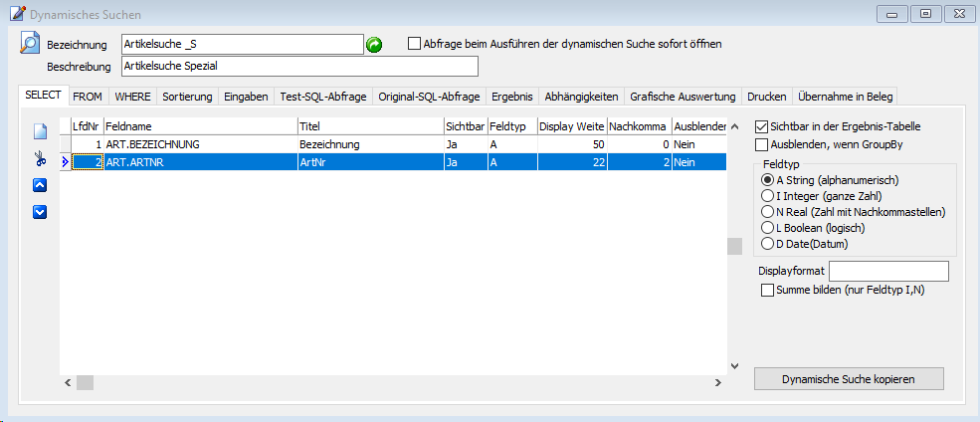Viewport: 980px width, 422px height.
Task: Click the new entry document icon
Action: (x=40, y=131)
